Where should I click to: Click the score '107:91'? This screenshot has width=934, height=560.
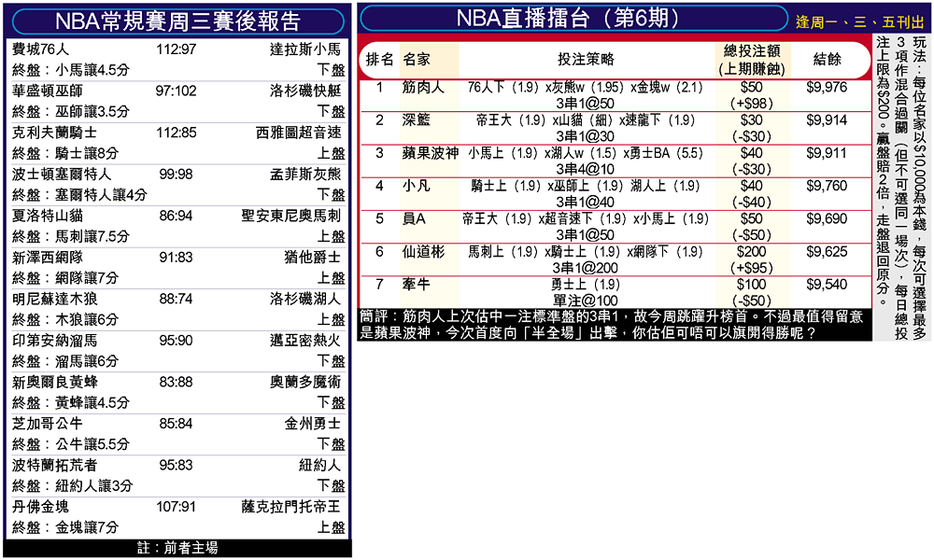176,508
